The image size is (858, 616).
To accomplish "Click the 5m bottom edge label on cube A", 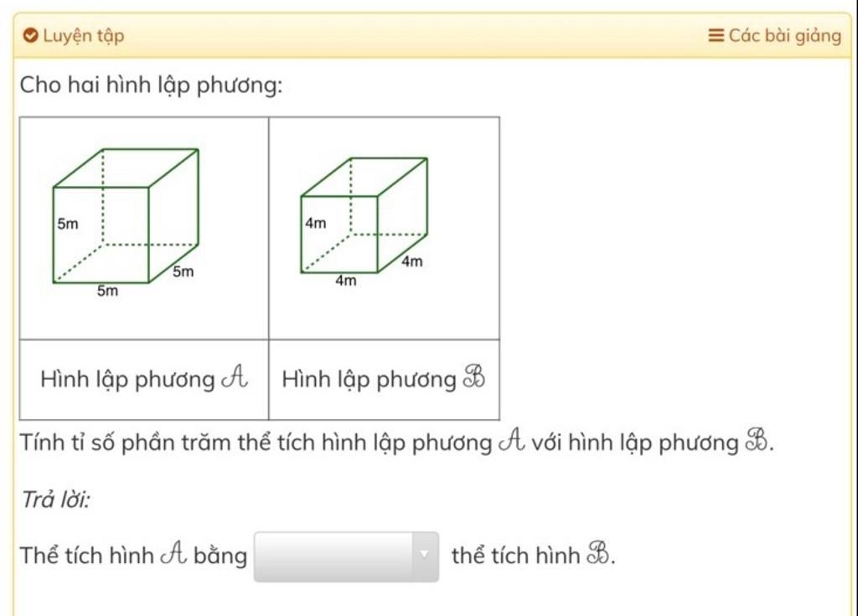I will coord(108,291).
